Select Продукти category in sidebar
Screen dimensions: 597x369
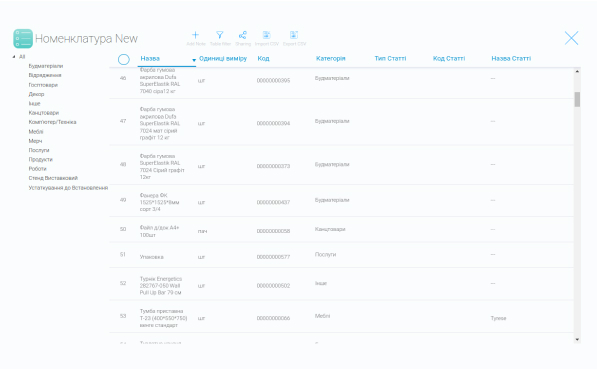point(41,160)
